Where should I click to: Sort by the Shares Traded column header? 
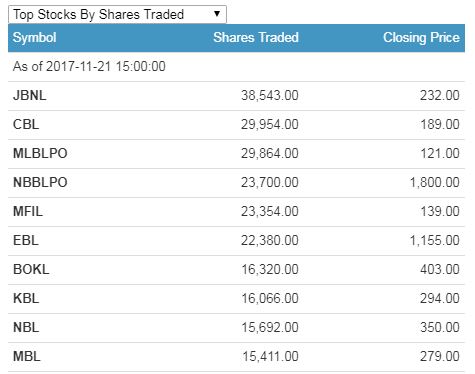tap(256, 37)
